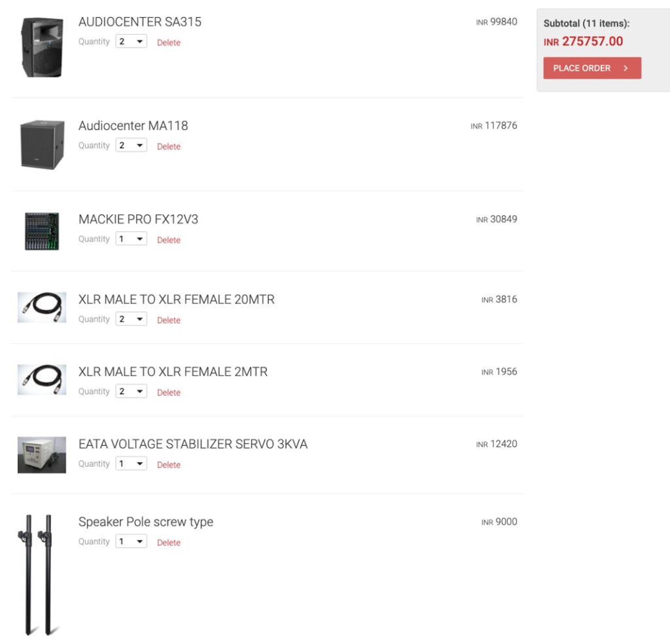Open the EATA VOLTAGE STABILIZER SERVO 3KVA title
This screenshot has width=670, height=644.
193,444
